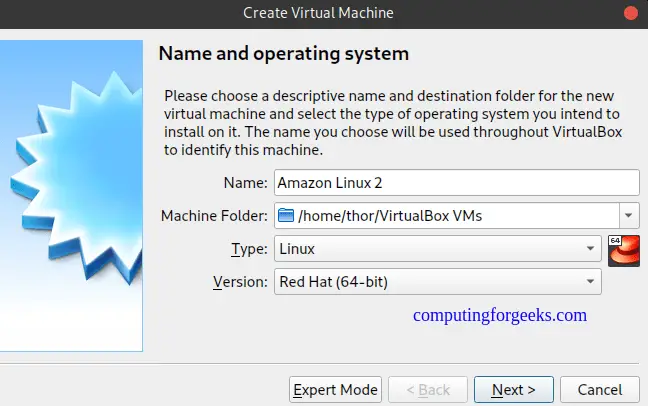
Task: Click Expert Mode button
Action: (335, 389)
